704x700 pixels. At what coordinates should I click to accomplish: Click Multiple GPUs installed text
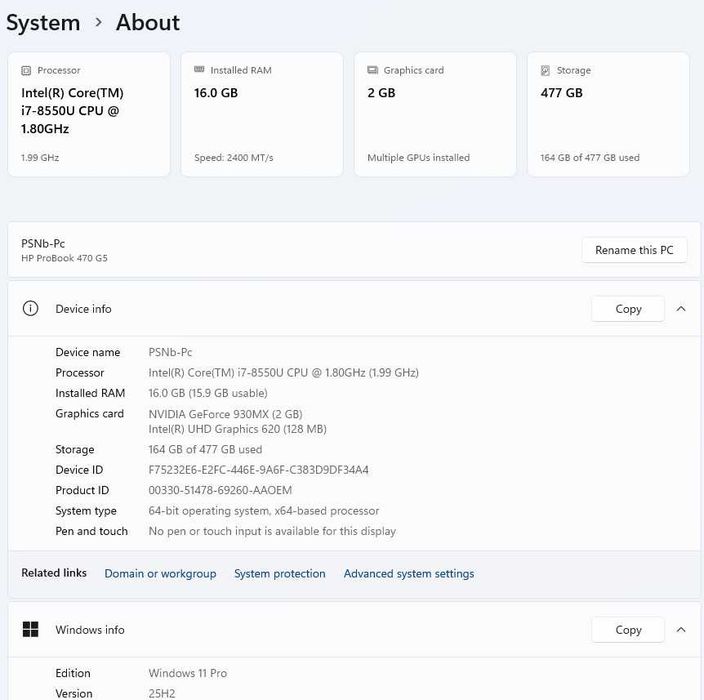coord(418,158)
